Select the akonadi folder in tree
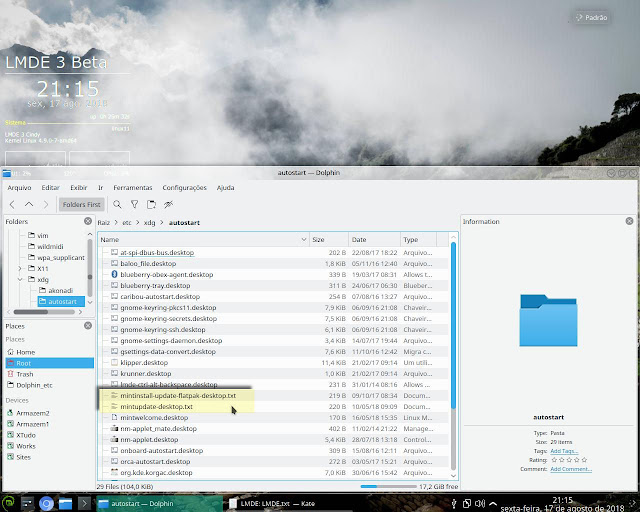 coord(56,291)
